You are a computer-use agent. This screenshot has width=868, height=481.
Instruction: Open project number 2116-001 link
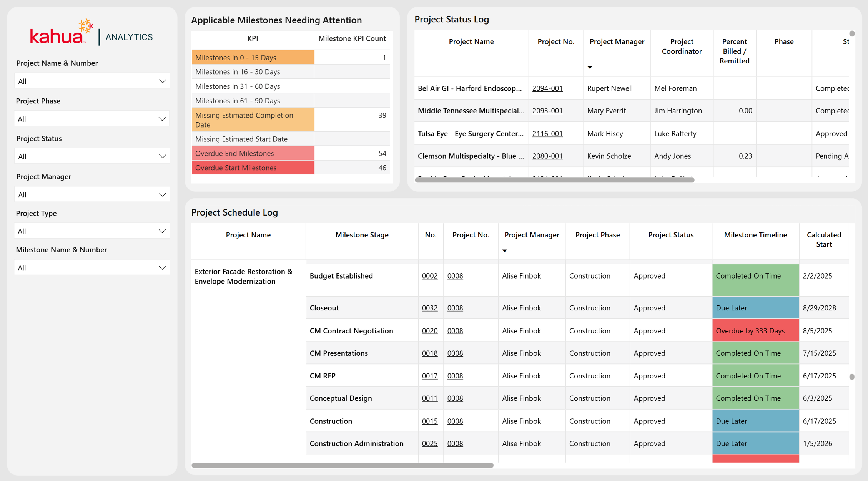(547, 134)
